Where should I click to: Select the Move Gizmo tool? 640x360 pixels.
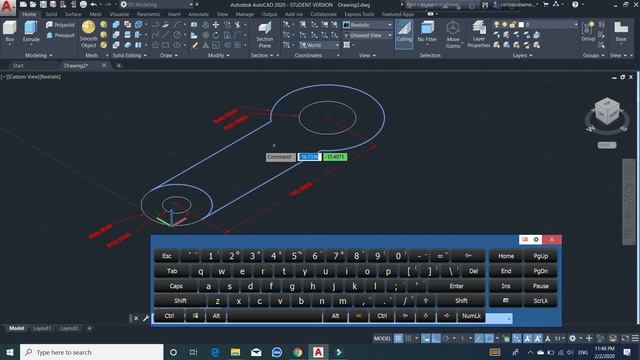(x=453, y=34)
